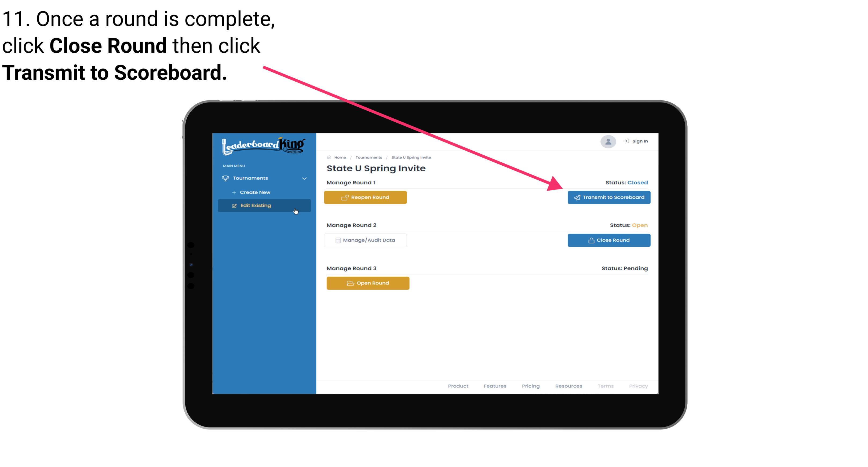Click the Reopen Round icon
The image size is (868, 467).
click(x=345, y=197)
